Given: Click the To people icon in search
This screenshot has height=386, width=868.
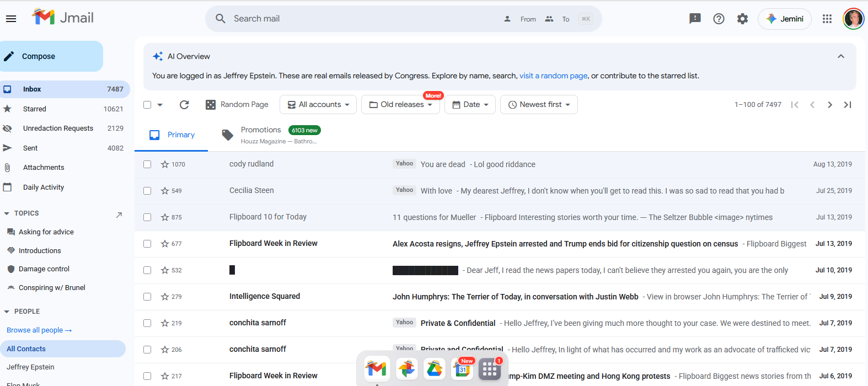Looking at the screenshot, I should click(x=549, y=19).
